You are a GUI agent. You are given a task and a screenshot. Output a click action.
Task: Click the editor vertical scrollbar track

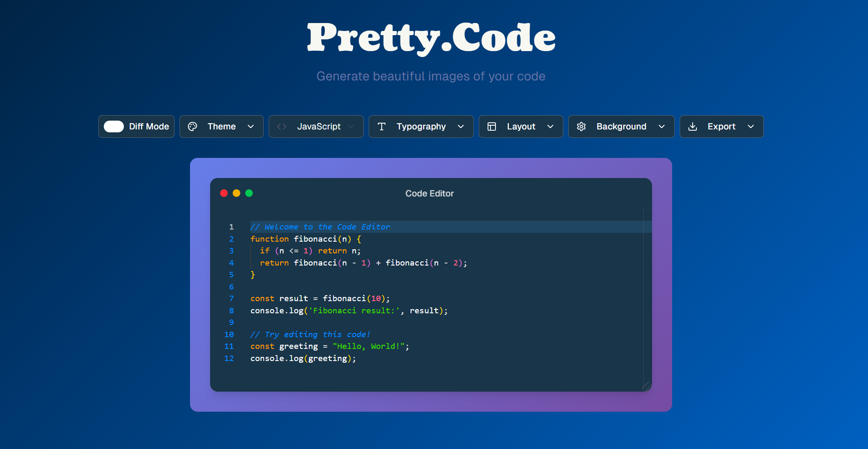coord(647,299)
